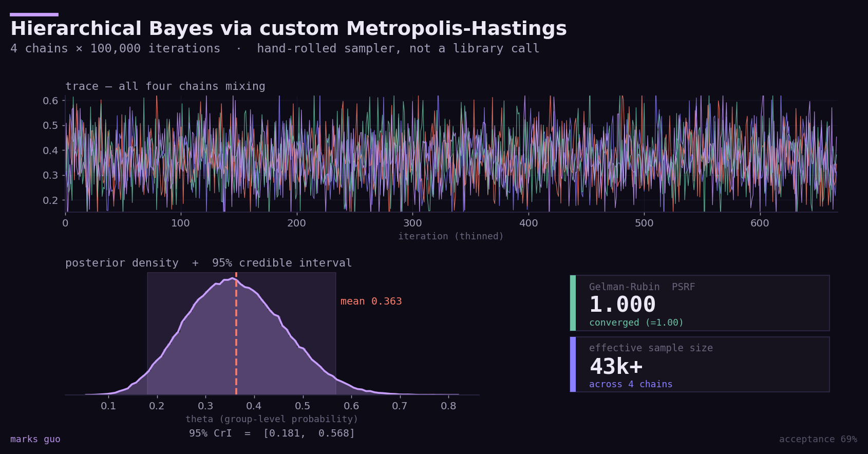This screenshot has height=454, width=868.
Task: Click the 'mean 0.363' annotation
Action: pos(371,301)
